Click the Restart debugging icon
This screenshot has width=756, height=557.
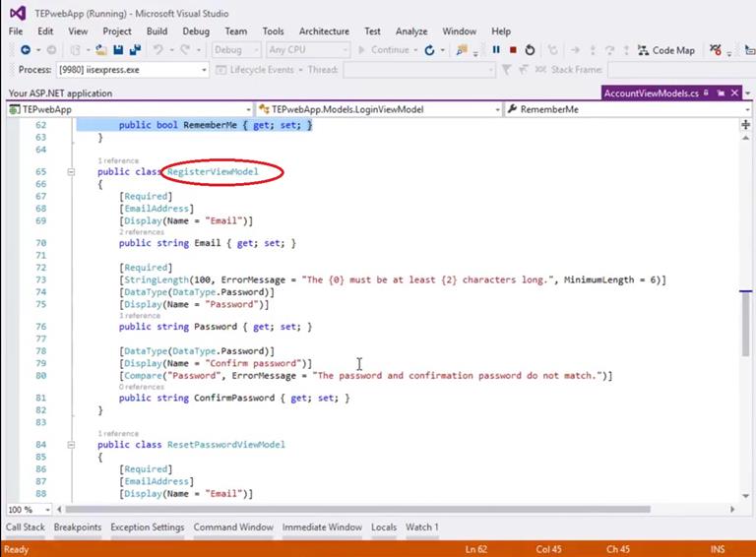[530, 50]
